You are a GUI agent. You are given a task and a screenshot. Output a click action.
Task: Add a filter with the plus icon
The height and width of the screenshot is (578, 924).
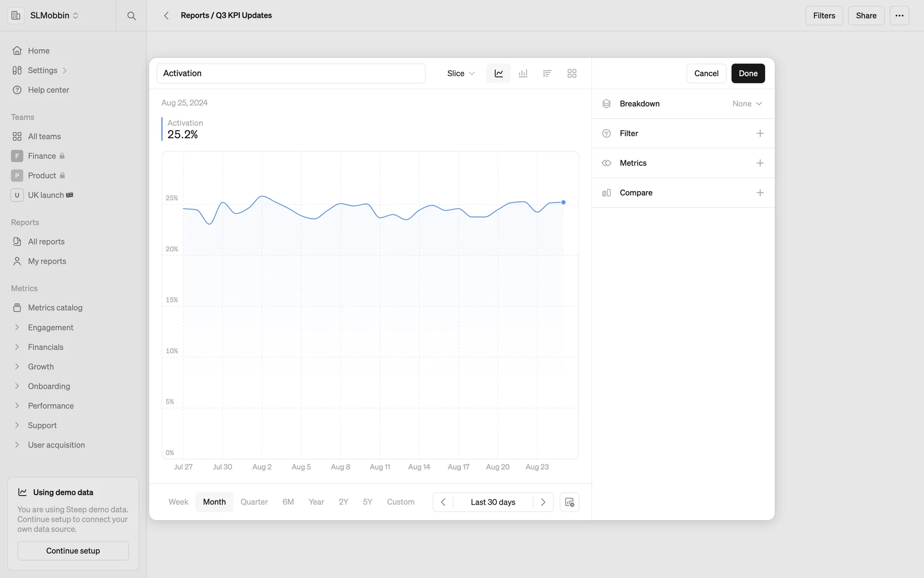coord(760,133)
